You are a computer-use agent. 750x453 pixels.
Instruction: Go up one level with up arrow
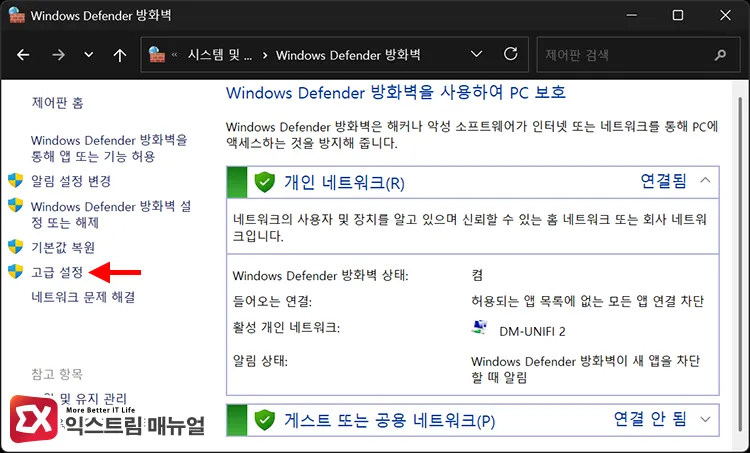click(120, 55)
